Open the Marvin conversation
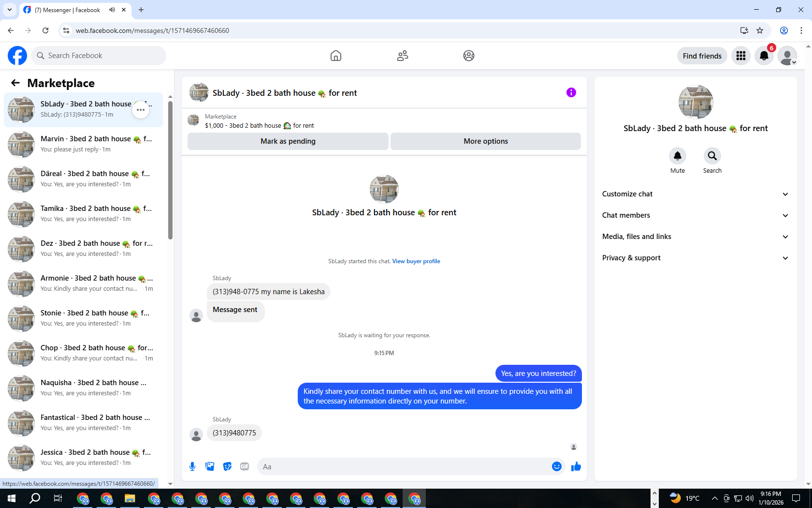812x508 pixels. coord(83,144)
